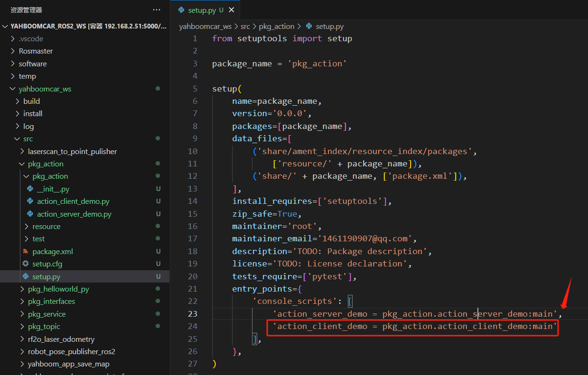
Task: Expand the resource folder
Action: tap(84, 227)
